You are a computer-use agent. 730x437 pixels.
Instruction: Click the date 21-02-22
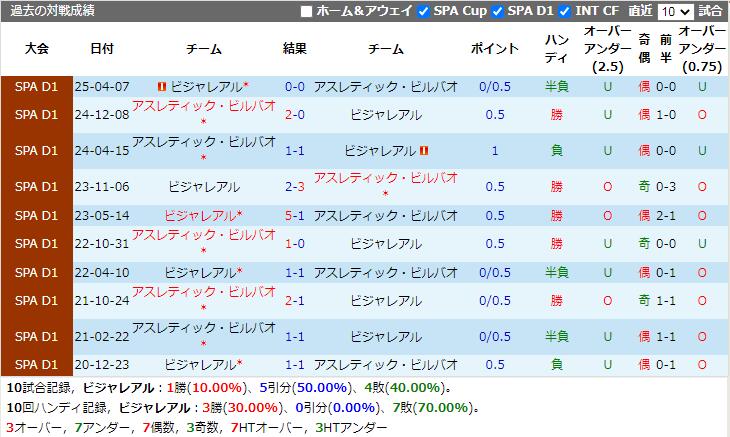[x=102, y=336]
